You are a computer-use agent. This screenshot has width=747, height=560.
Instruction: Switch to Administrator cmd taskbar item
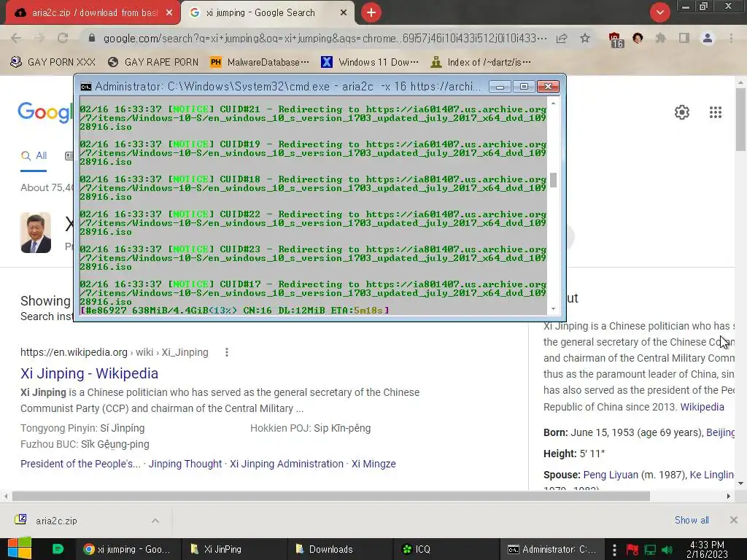551,549
